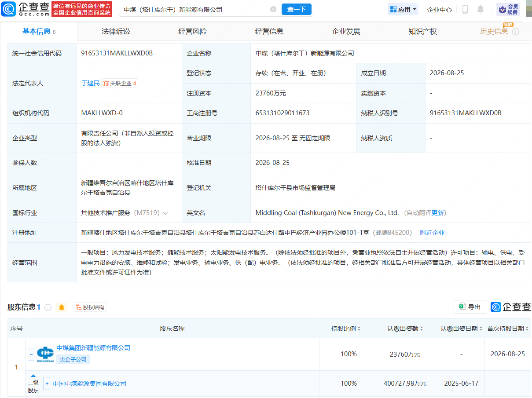Click the 企查查 logo beside 导出
532x398 pixels.
tap(511, 307)
